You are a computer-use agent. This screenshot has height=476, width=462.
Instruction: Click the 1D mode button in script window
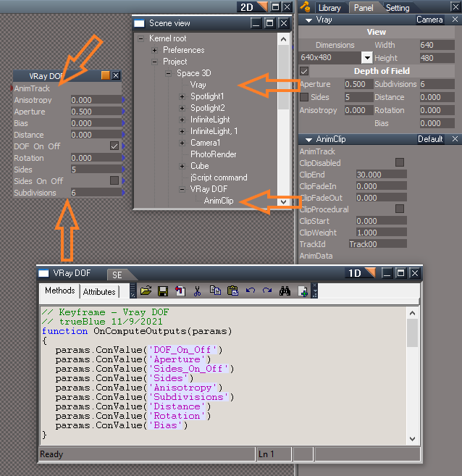point(354,273)
